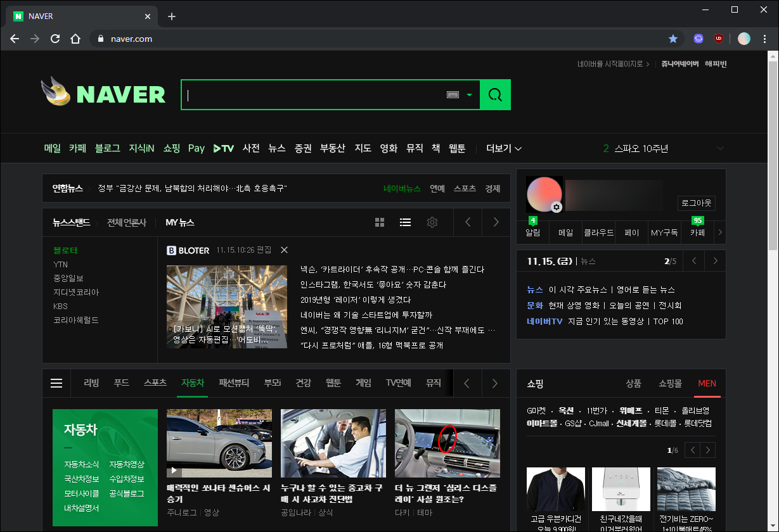Open the uBlock shield extension icon
Viewport: 779px width, 532px height.
click(719, 39)
